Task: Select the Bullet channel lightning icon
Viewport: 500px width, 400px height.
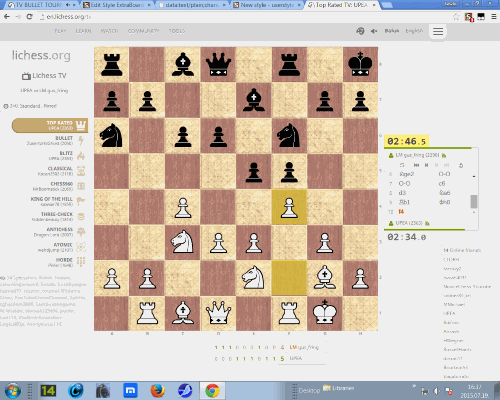Action: point(81,140)
